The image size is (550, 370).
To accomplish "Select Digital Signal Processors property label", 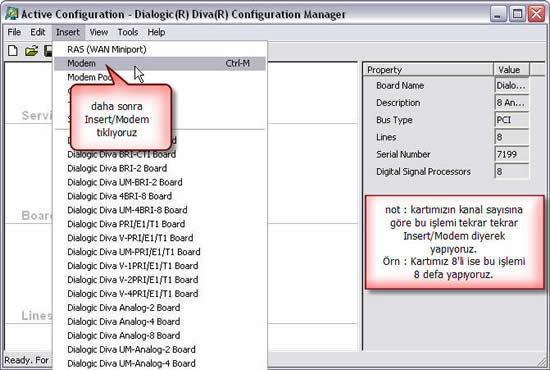I will tap(423, 171).
